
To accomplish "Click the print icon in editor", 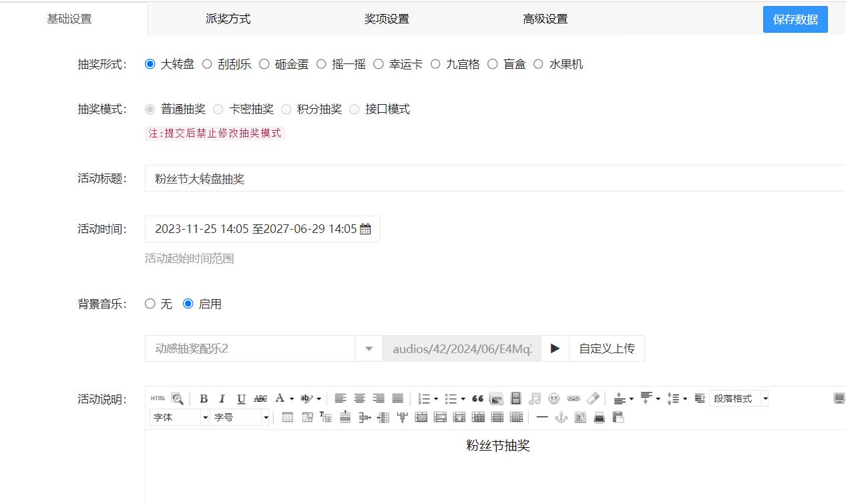I will tap(599, 417).
